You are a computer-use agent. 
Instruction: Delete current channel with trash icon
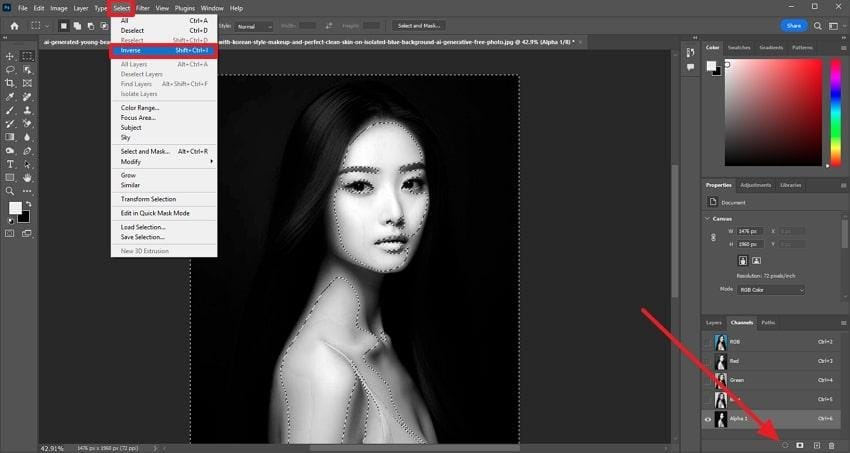[x=832, y=445]
